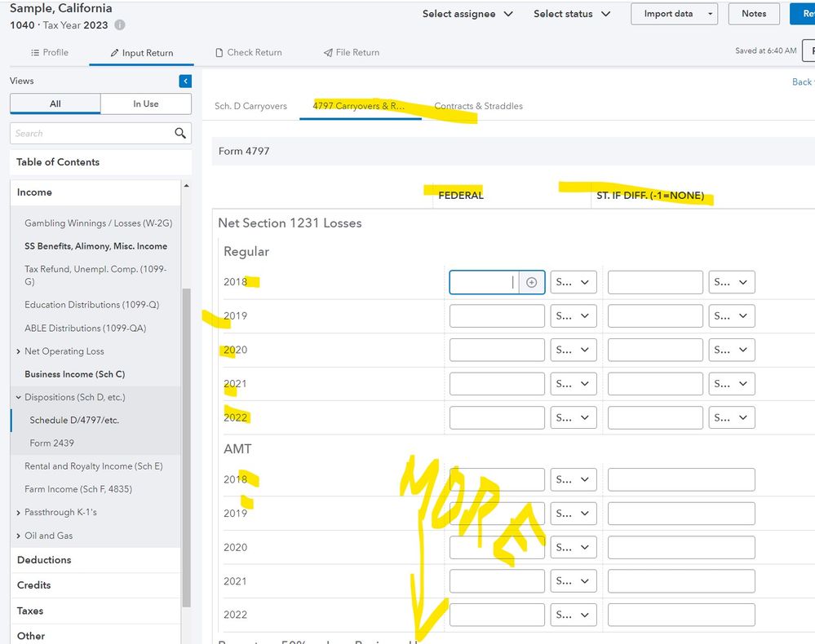Switch to Sch. D Carryovers tab
Viewport: 815px width, 644px height.
point(250,106)
